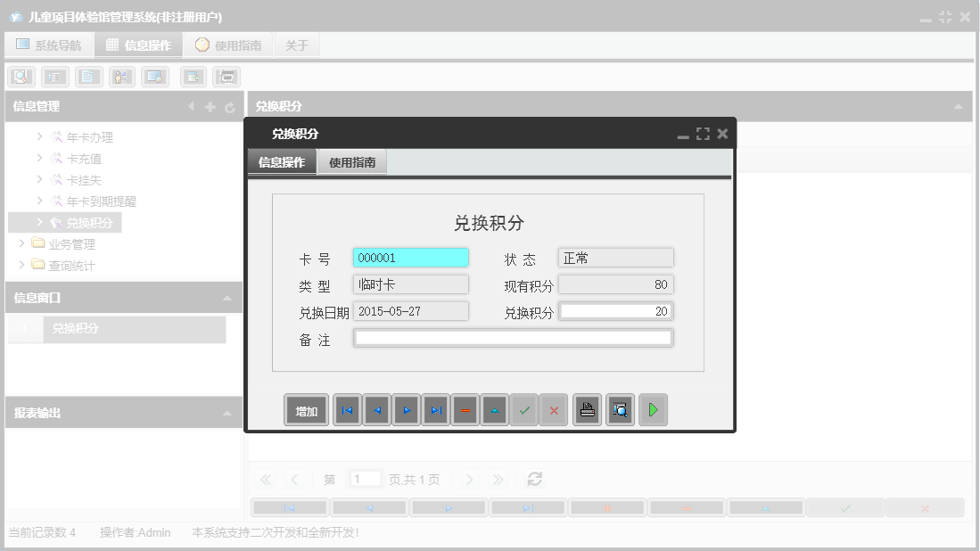
Task: Click the 增加 button to add a record
Action: coord(306,409)
